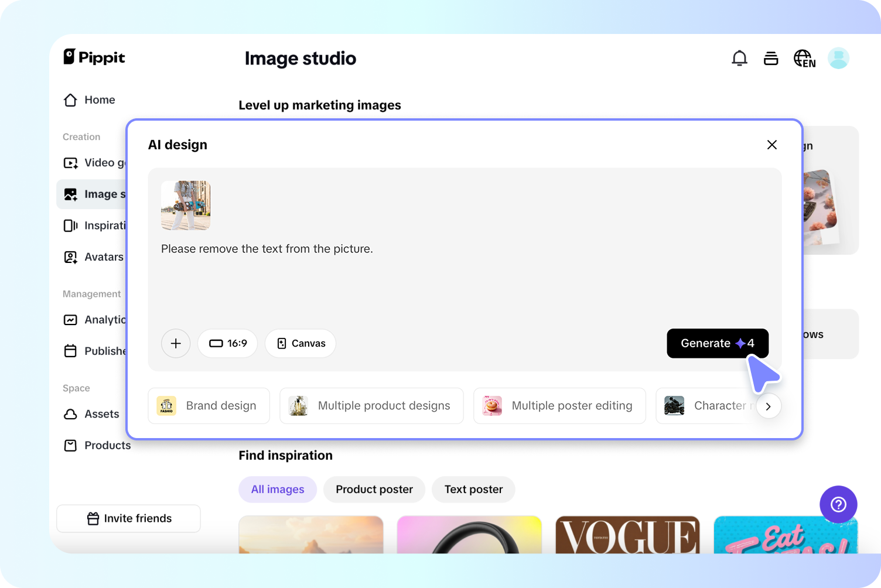881x588 pixels.
Task: Open the Canvas option selector
Action: coord(301,343)
